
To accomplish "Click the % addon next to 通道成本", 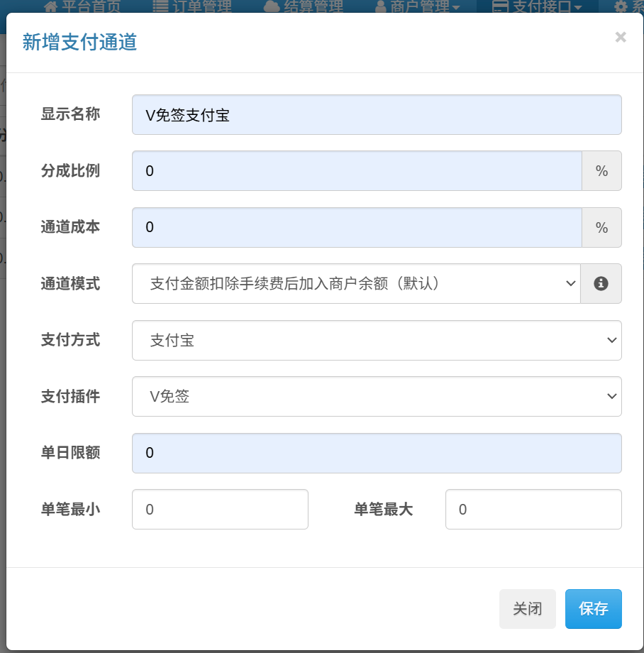I will click(x=601, y=227).
